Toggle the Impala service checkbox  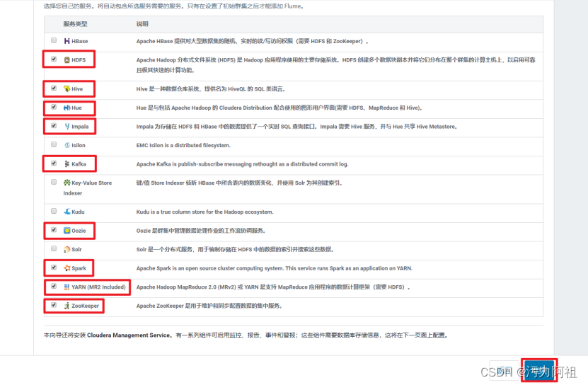pyautogui.click(x=54, y=126)
